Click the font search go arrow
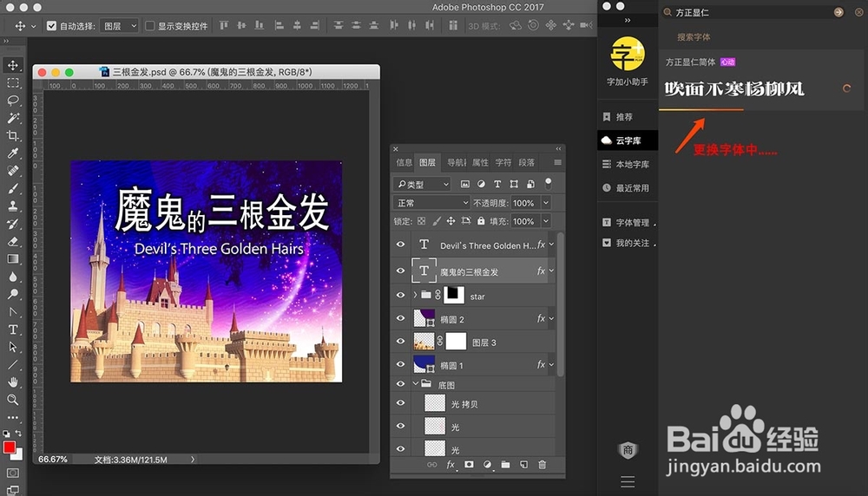868x496 pixels. point(838,12)
